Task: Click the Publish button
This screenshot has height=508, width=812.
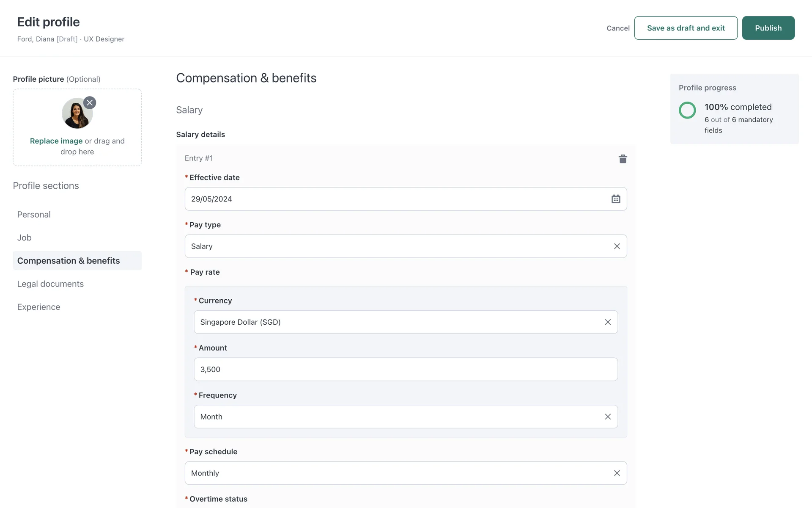Action: (x=768, y=28)
